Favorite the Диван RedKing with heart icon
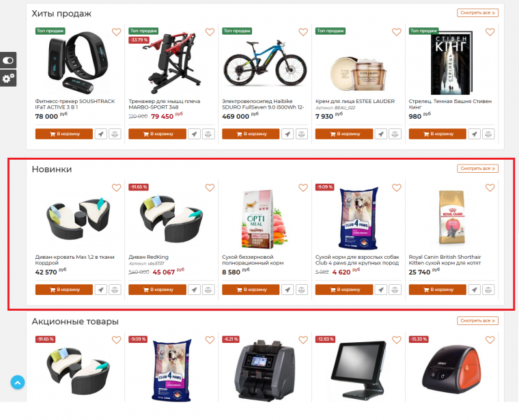 [x=210, y=188]
